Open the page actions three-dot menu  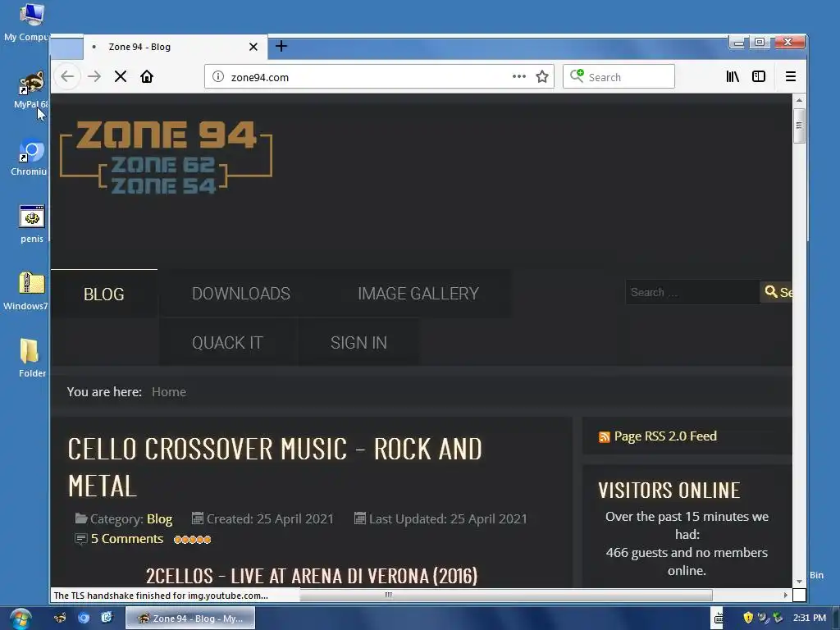518,76
